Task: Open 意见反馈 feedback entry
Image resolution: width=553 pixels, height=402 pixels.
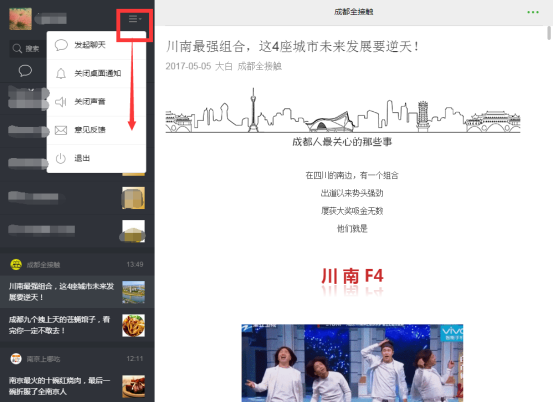Action: click(96, 130)
